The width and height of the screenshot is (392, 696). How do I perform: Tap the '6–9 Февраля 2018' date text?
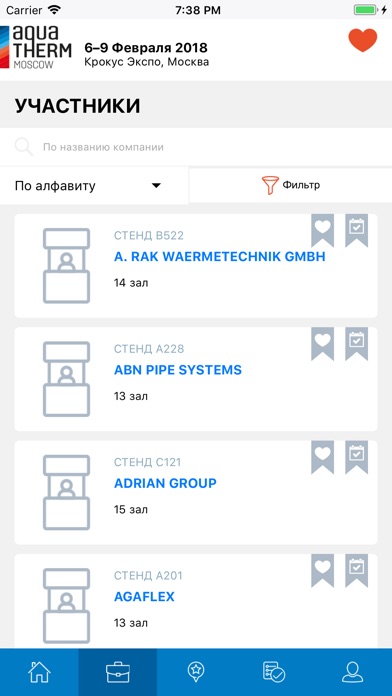[146, 47]
